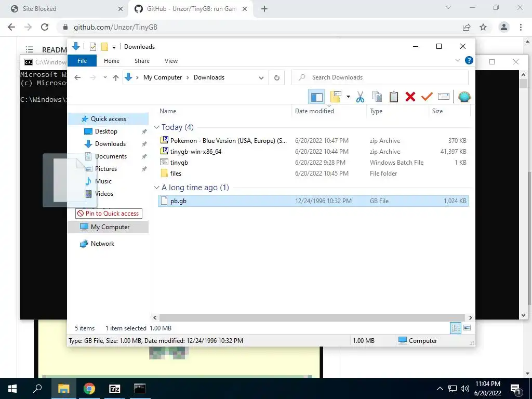Open the dropdown arrow beside new folder icon
Image resolution: width=532 pixels, height=399 pixels.
(348, 97)
